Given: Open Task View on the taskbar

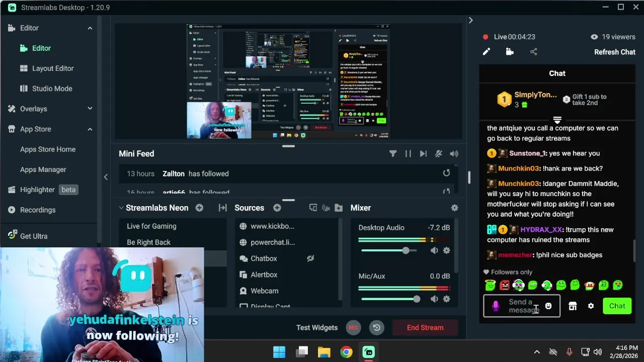Looking at the screenshot, I should [x=302, y=352].
